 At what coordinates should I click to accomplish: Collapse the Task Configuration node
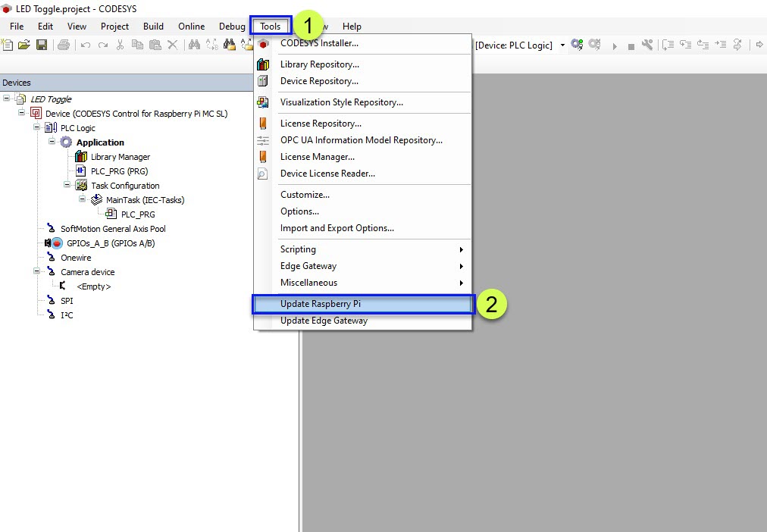tap(67, 185)
